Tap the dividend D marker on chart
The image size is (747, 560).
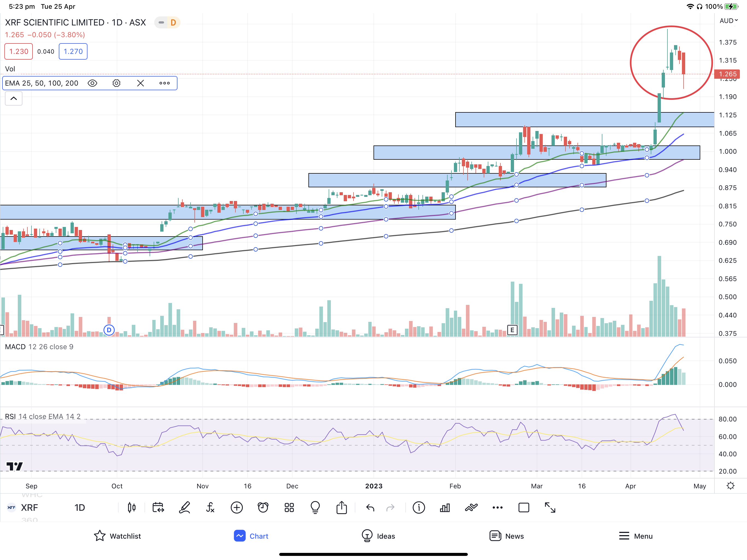coord(109,330)
